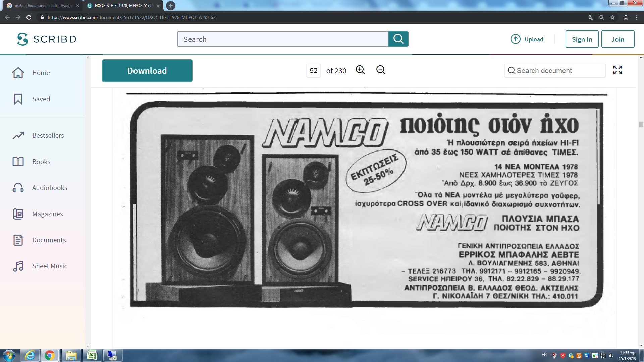644x362 pixels.
Task: Open a new browser tab
Action: (x=171, y=6)
